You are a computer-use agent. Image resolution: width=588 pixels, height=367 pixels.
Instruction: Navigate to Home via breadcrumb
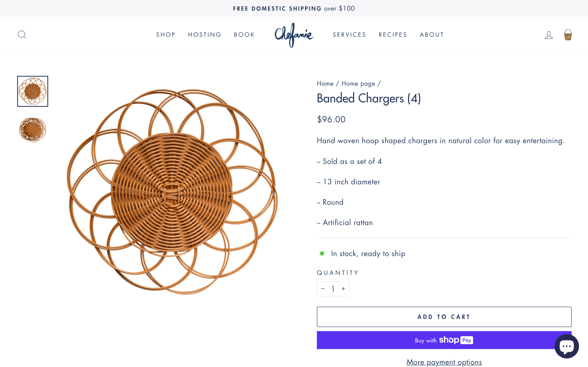[325, 83]
